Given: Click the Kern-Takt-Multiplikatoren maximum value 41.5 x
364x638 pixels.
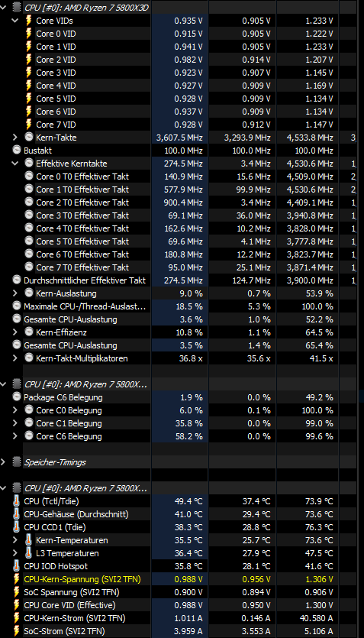Looking at the screenshot, I should [x=319, y=358].
